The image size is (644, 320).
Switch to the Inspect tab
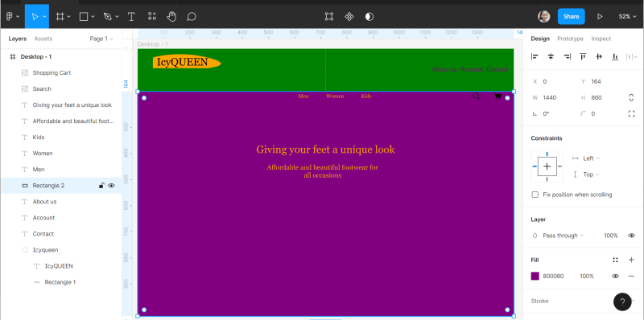[x=601, y=39]
